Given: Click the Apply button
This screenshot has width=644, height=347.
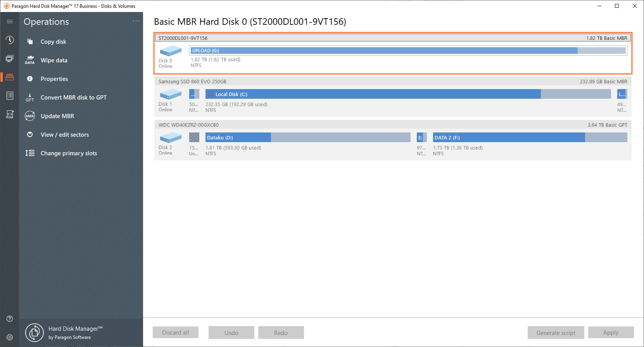Looking at the screenshot, I should (x=611, y=333).
